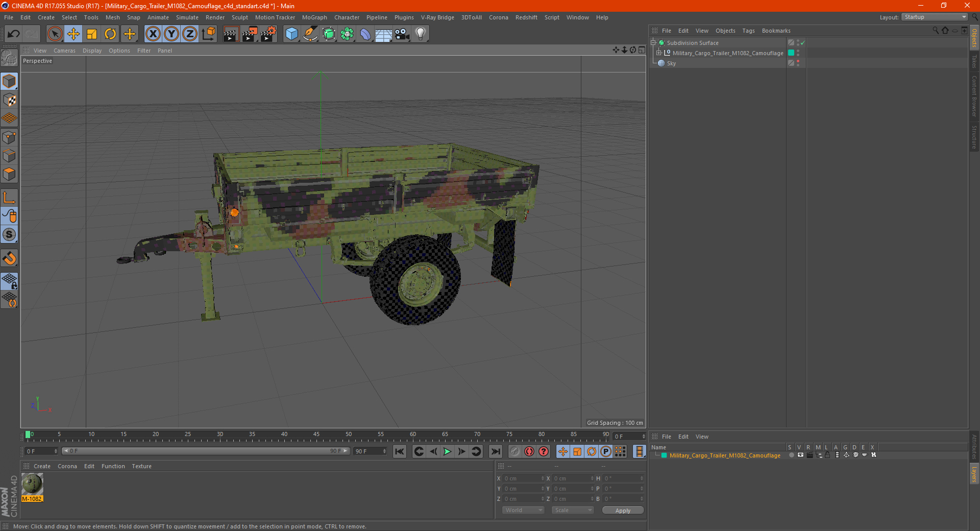Toggle Military_Cargo_Trailer visibility dots in Objects
The image size is (980, 531).
[x=798, y=53]
